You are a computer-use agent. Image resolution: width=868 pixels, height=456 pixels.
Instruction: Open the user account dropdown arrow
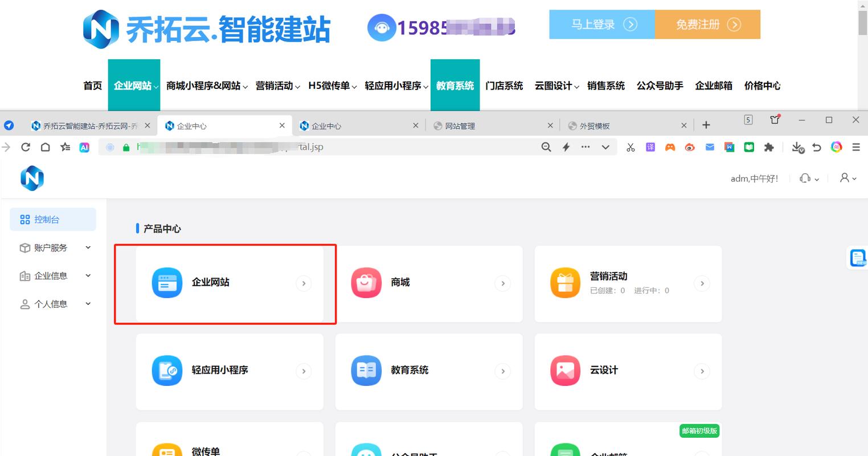click(x=854, y=178)
